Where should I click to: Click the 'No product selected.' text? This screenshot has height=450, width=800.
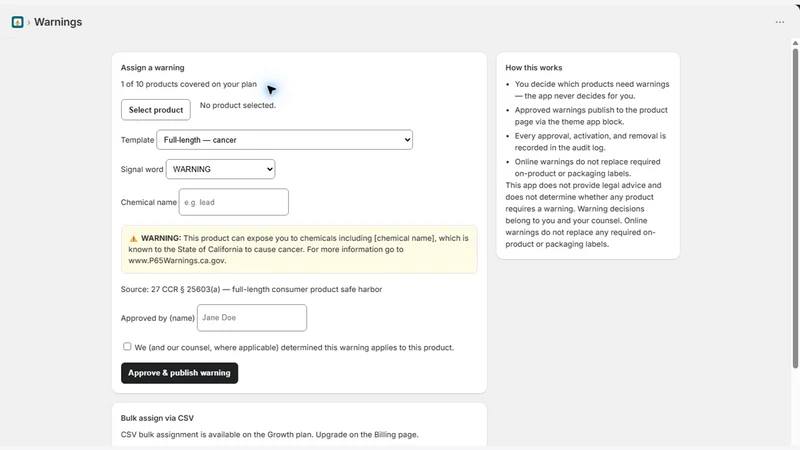tap(238, 105)
